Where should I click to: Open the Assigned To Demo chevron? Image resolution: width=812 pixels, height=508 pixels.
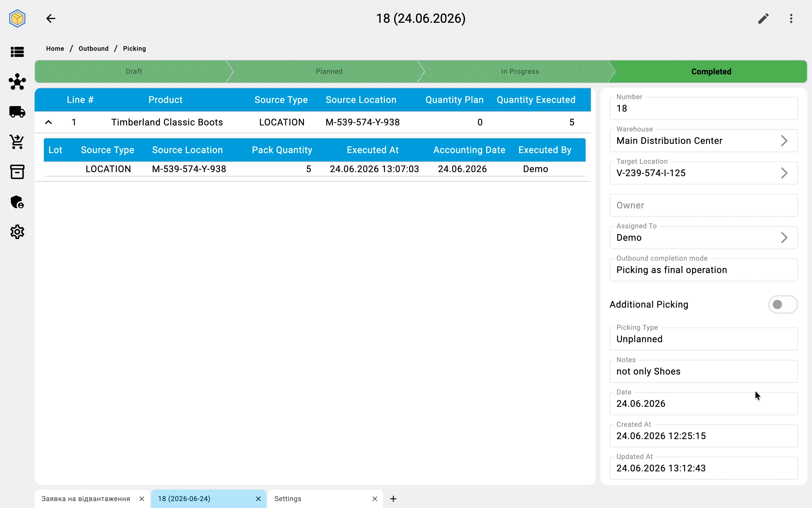click(784, 238)
